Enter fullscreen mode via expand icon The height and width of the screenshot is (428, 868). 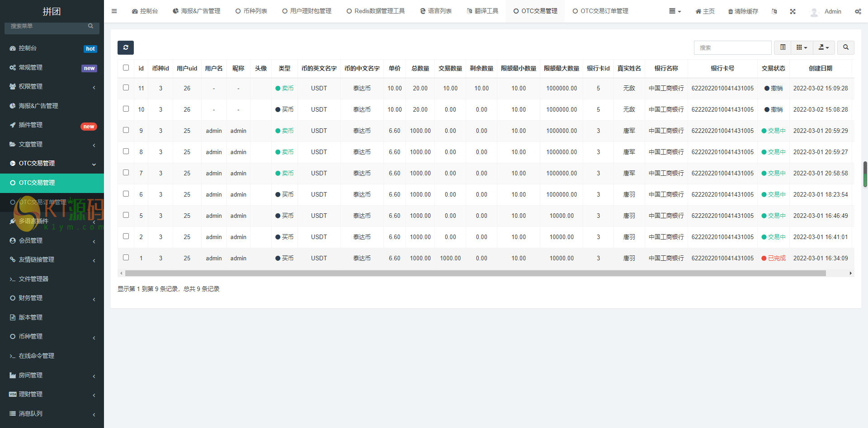click(x=793, y=11)
